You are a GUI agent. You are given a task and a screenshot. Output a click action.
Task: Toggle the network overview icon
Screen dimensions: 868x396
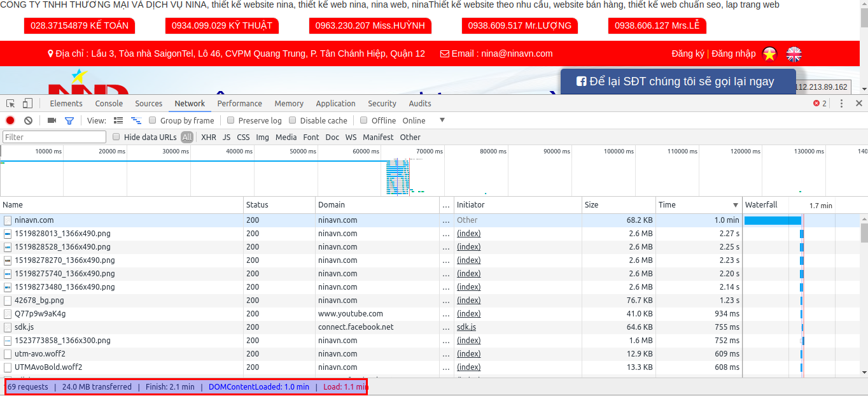coord(136,120)
